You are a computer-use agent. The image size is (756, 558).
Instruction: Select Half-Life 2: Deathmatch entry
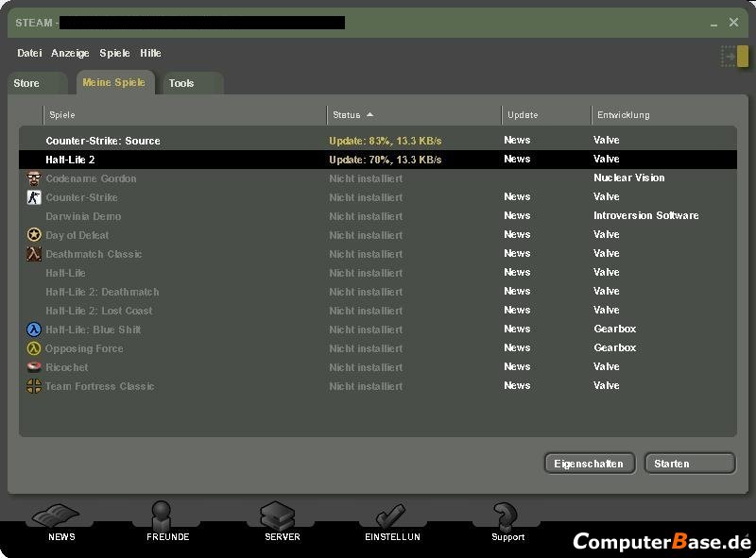click(x=102, y=292)
